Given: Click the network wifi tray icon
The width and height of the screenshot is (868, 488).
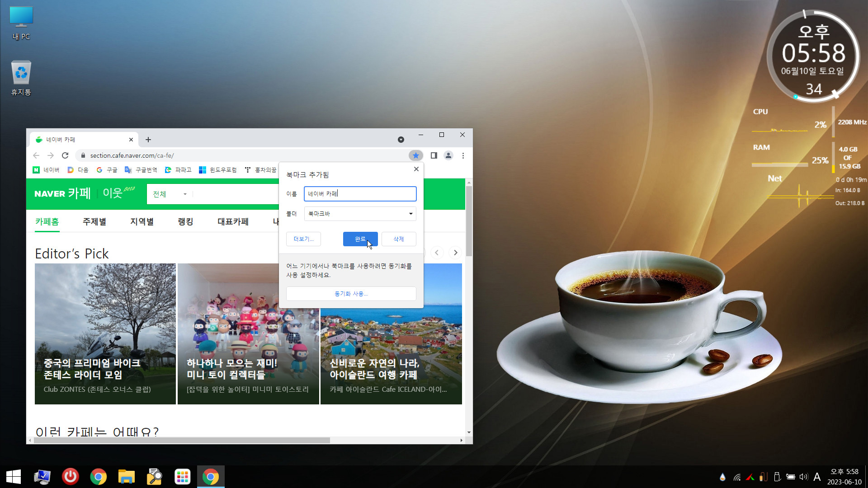Looking at the screenshot, I should (737, 477).
